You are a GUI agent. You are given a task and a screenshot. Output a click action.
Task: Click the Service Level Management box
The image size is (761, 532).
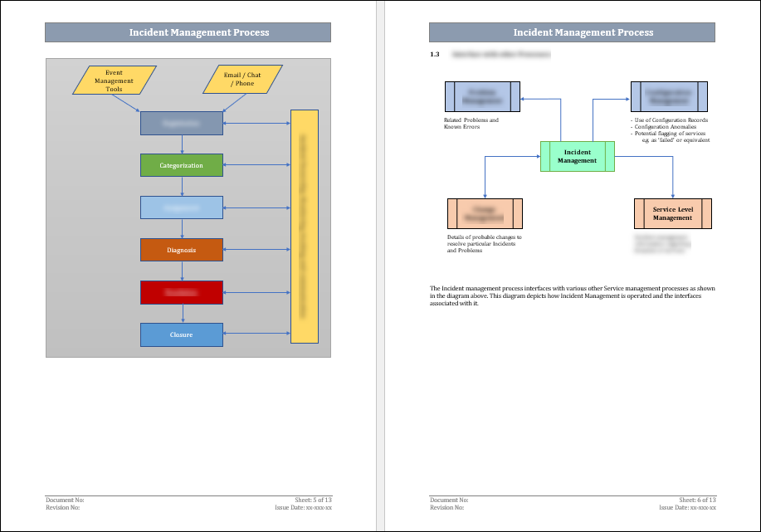pos(673,213)
